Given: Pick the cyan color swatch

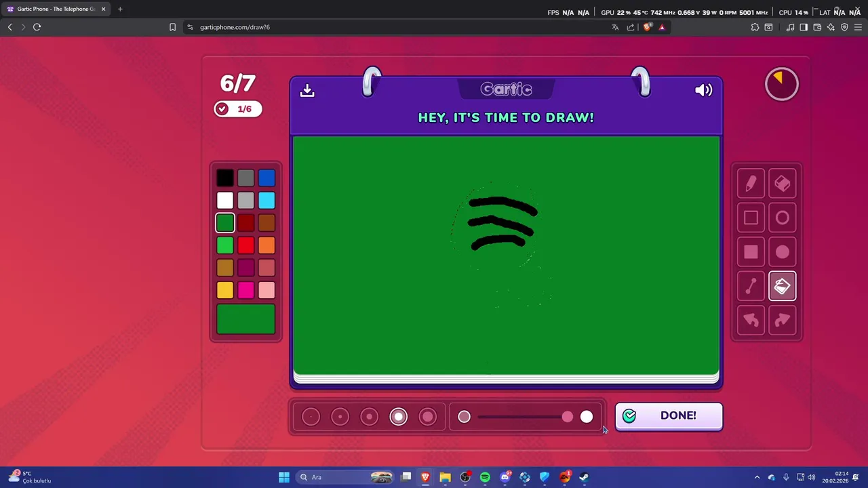Looking at the screenshot, I should tap(267, 200).
